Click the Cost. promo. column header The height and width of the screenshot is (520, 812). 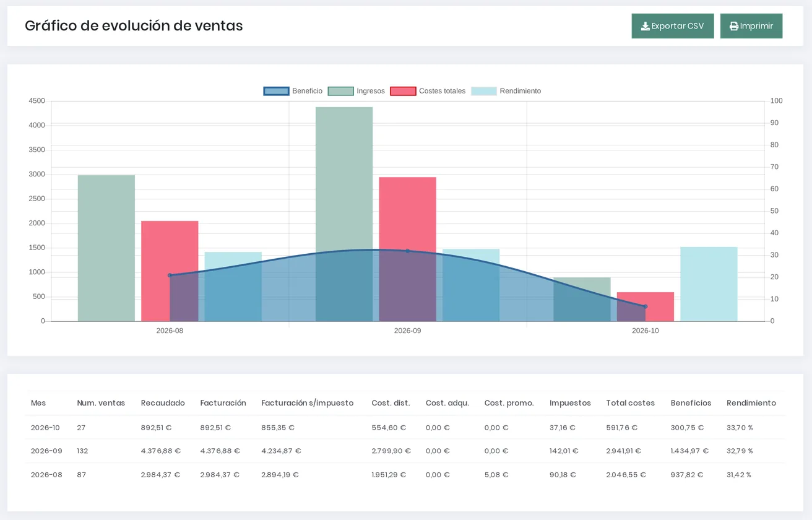(x=509, y=403)
